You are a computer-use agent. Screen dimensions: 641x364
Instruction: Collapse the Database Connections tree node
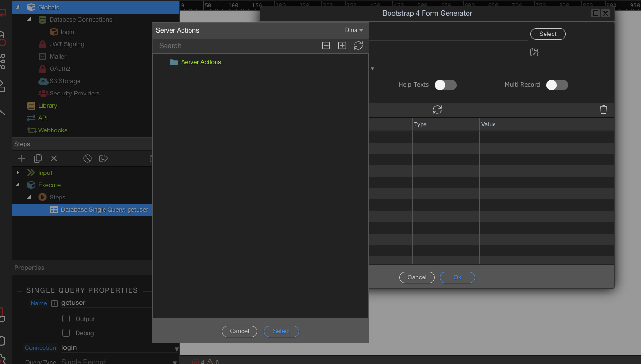[x=29, y=20]
